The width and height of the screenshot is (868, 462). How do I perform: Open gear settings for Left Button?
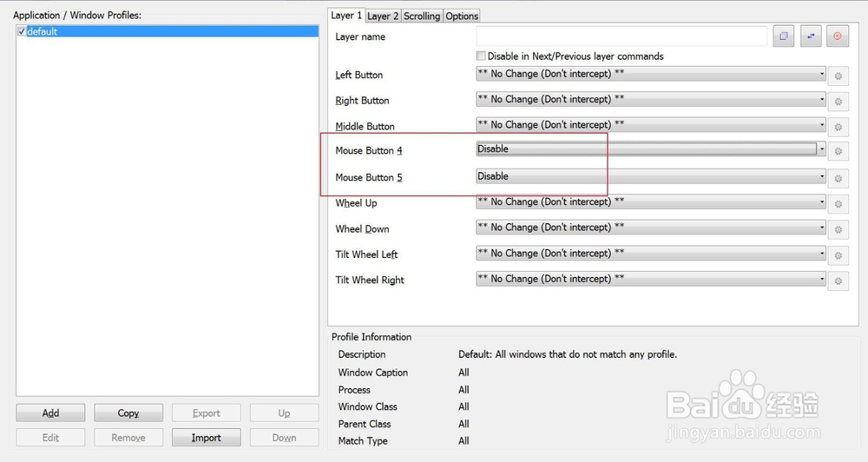(838, 76)
